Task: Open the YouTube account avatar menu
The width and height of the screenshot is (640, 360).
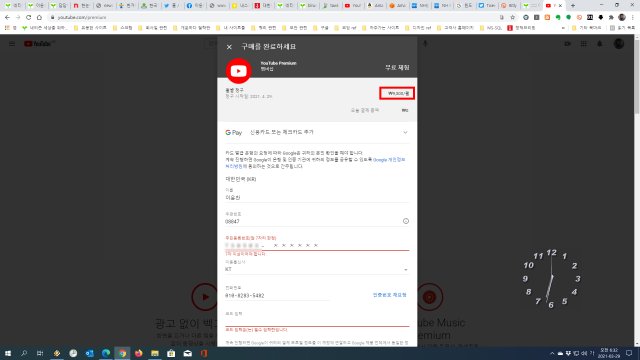Action: click(619, 44)
